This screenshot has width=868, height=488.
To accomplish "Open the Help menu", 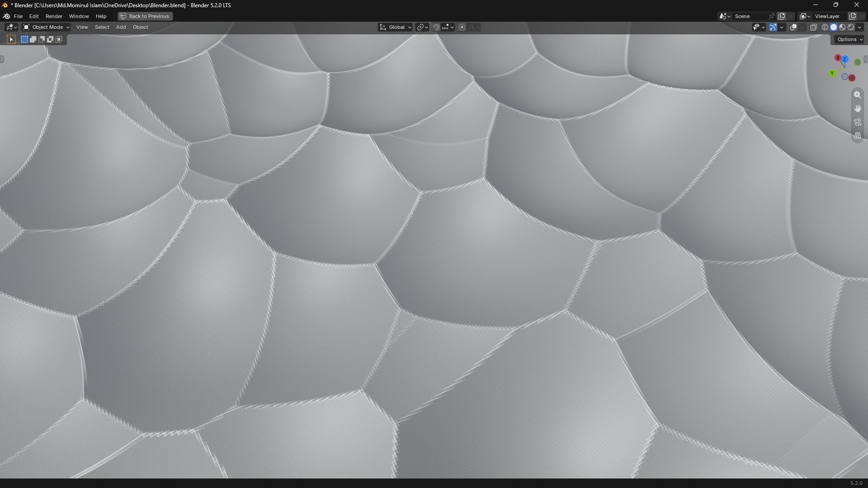I will point(101,16).
